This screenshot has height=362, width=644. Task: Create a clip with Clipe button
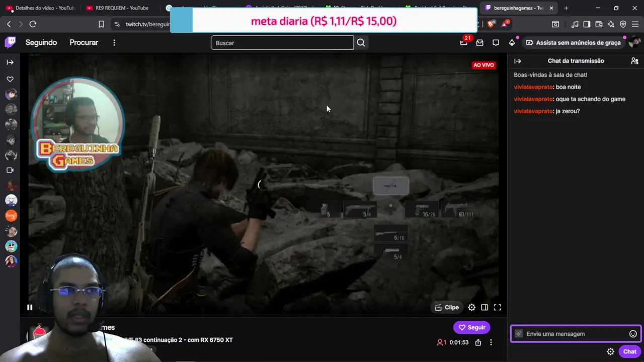point(447,307)
